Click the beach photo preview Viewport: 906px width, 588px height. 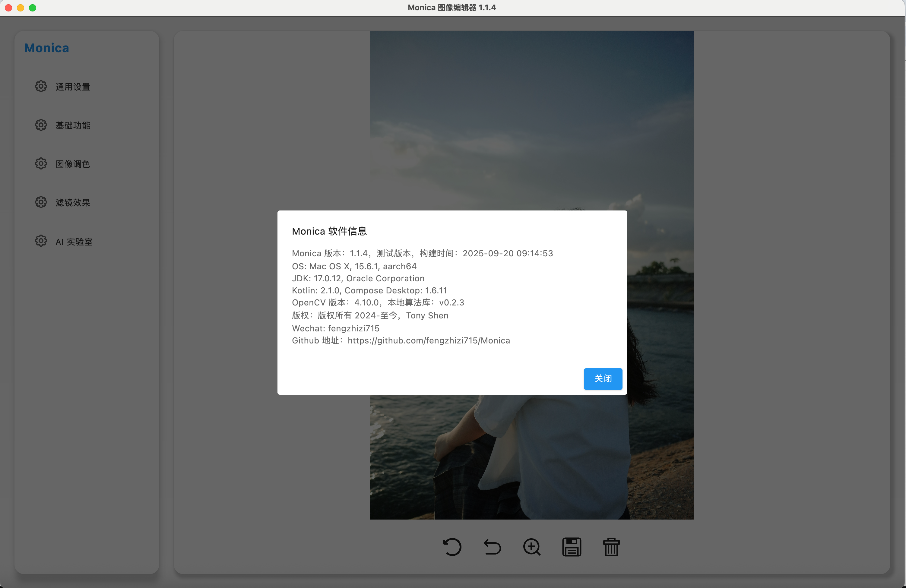(x=531, y=114)
